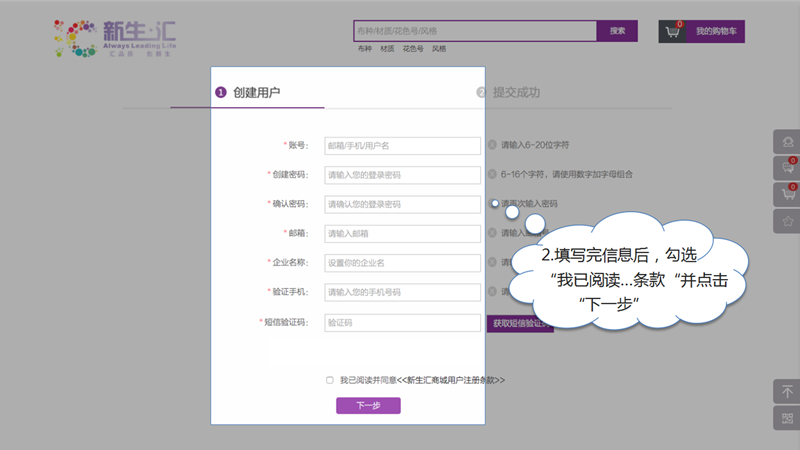800x450 pixels.
Task: Click the customer service headset icon
Action: click(x=787, y=142)
